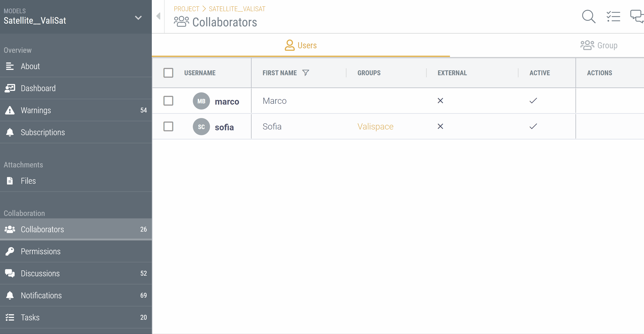
Task: Expand the Satellite__ValiSat models dropdown
Action: pos(138,18)
